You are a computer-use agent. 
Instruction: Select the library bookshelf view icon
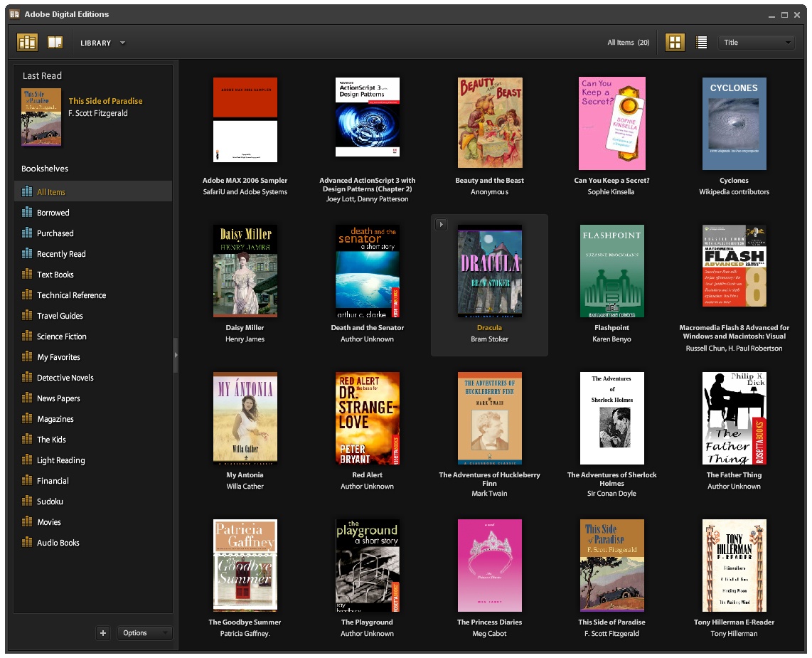(x=26, y=42)
